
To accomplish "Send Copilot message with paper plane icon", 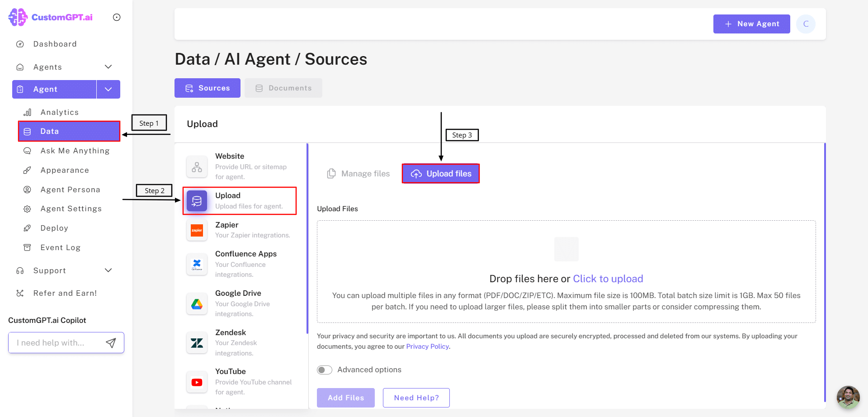I will (x=111, y=343).
